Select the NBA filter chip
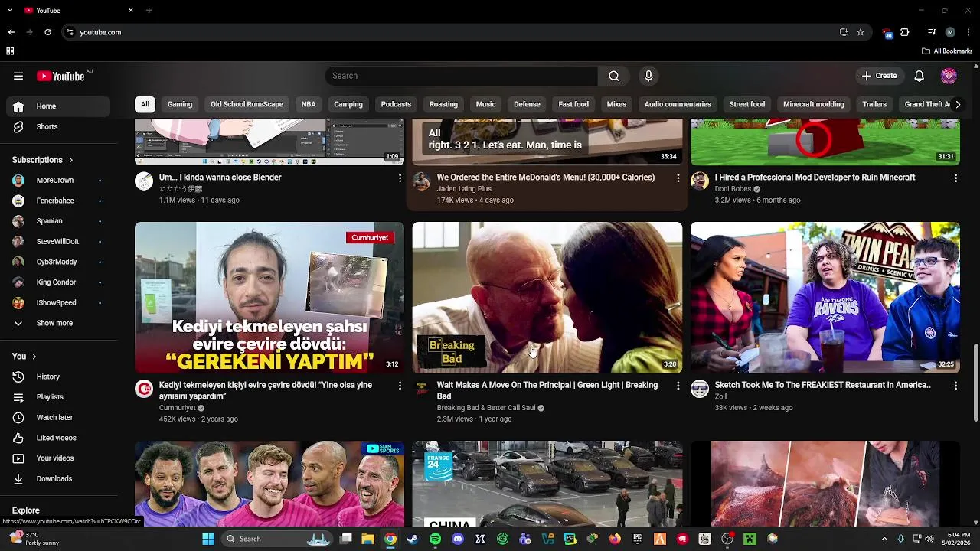The width and height of the screenshot is (980, 551). point(309,104)
